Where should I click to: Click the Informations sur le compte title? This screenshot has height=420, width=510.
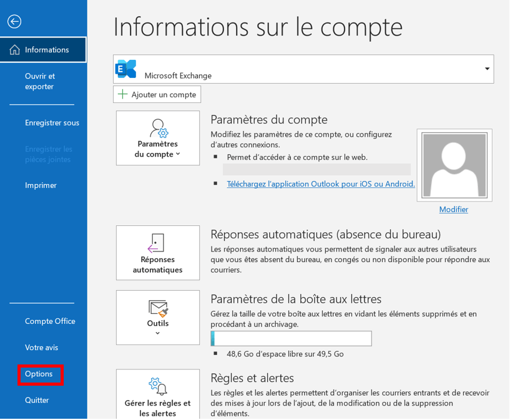pyautogui.click(x=258, y=27)
